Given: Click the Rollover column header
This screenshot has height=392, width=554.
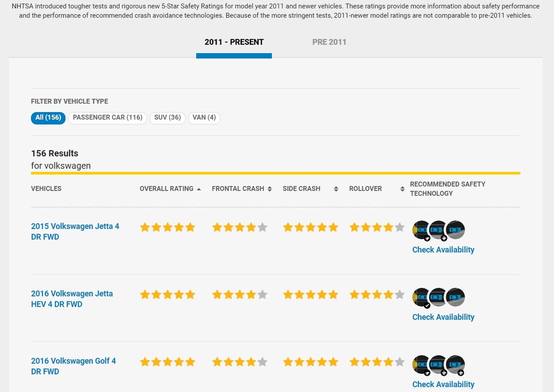Looking at the screenshot, I should click(366, 189).
